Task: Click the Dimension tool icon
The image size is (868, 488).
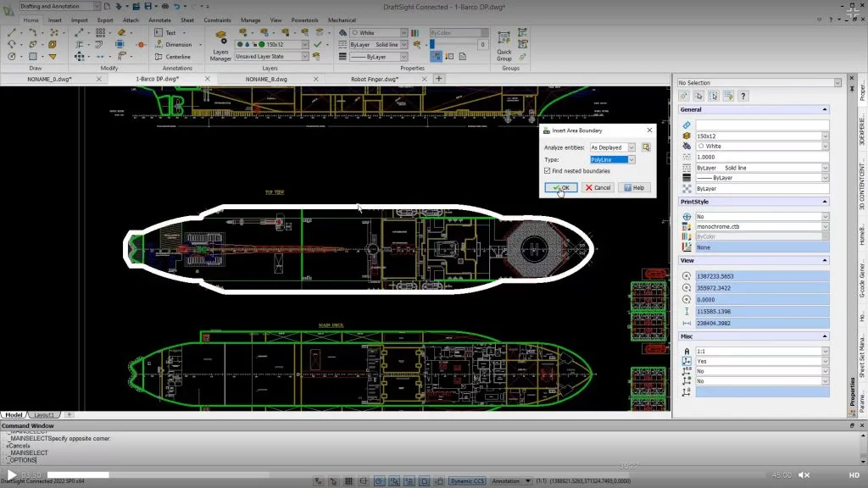Action: coord(159,45)
